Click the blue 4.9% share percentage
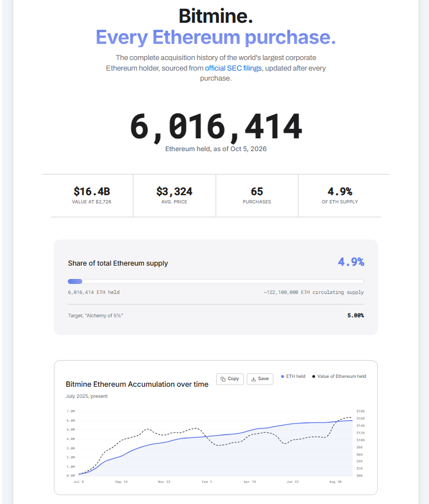429x504 pixels. tap(351, 262)
